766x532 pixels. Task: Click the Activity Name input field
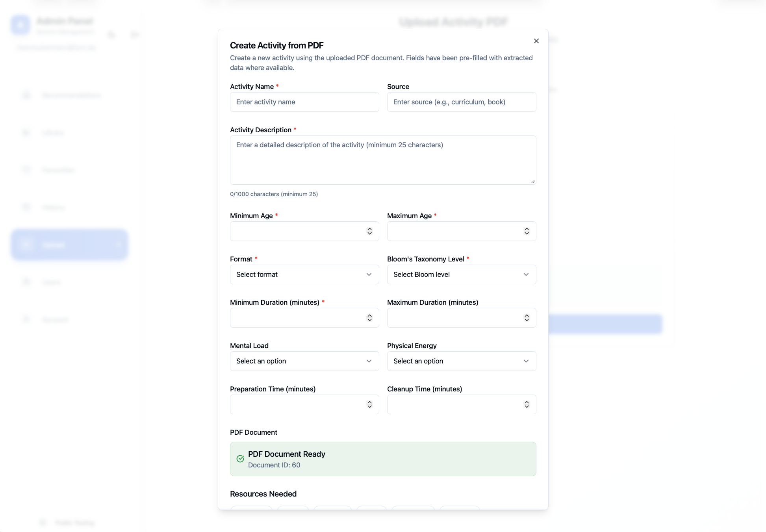point(304,102)
